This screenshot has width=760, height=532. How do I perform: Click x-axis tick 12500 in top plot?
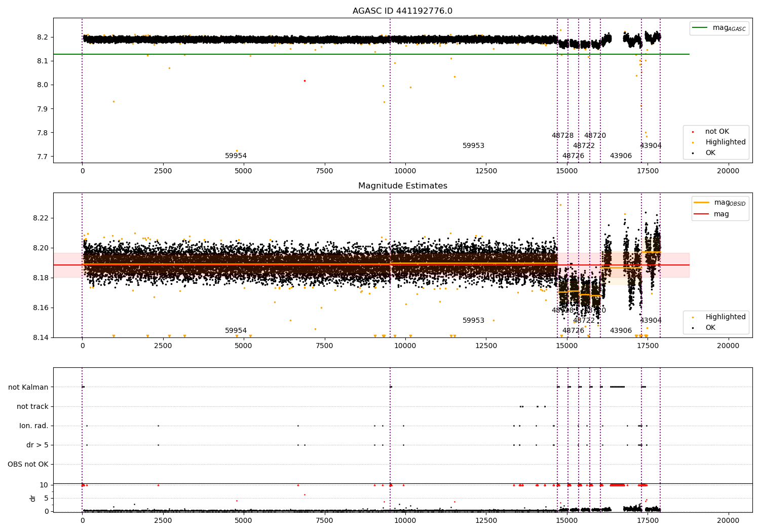(x=486, y=171)
